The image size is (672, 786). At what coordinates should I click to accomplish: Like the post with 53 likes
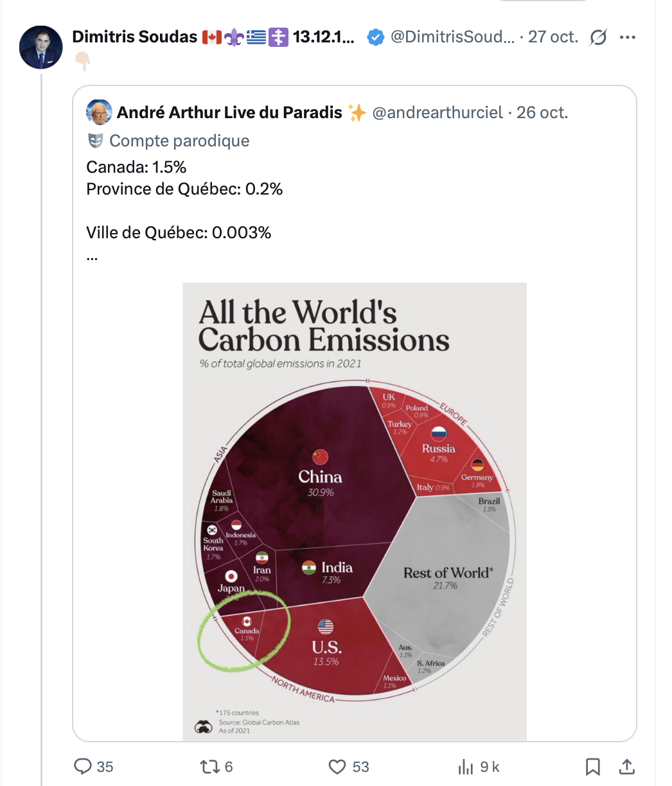click(x=338, y=766)
